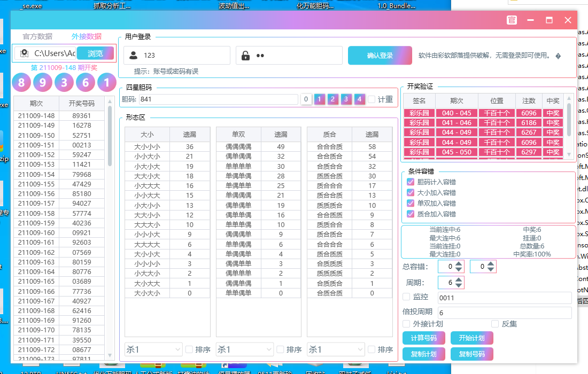
Task: Increase second 总容错 value with up arrow
Action: 491,264
